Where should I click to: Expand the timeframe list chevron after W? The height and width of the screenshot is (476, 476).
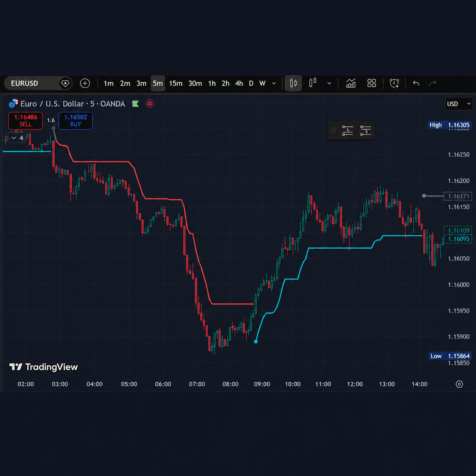(x=274, y=84)
